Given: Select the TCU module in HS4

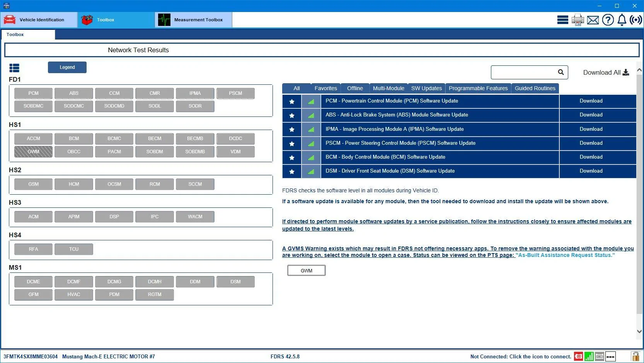Looking at the screenshot, I should point(74,249).
